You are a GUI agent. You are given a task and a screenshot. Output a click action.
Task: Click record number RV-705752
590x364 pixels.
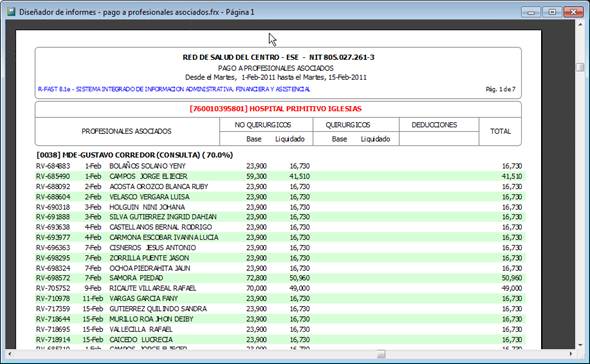click(53, 288)
